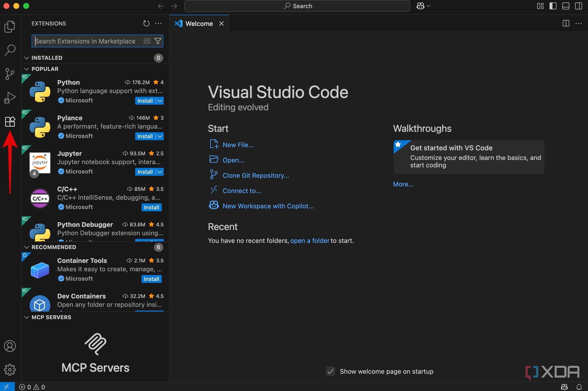Image resolution: width=588 pixels, height=391 pixels.
Task: Open the Manage gear icon
Action: [x=10, y=370]
